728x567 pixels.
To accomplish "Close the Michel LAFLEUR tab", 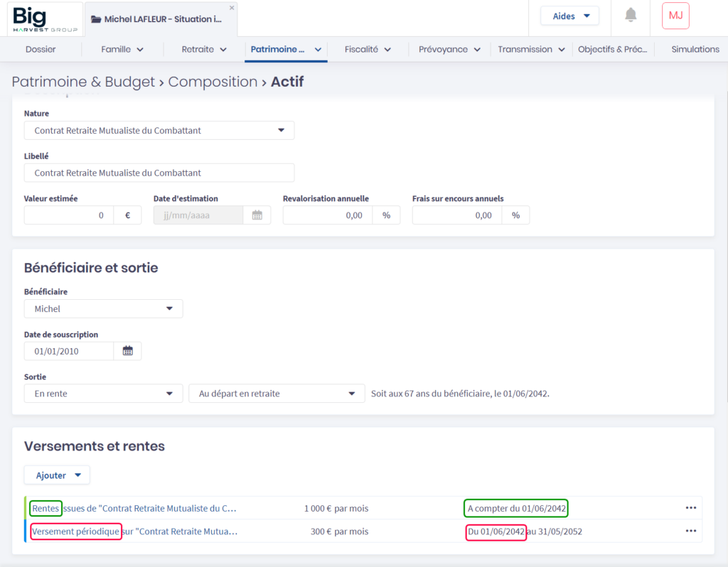I will tap(232, 8).
